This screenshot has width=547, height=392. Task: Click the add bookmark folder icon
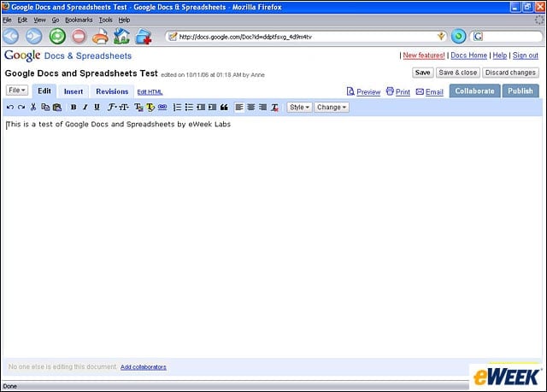pos(144,36)
